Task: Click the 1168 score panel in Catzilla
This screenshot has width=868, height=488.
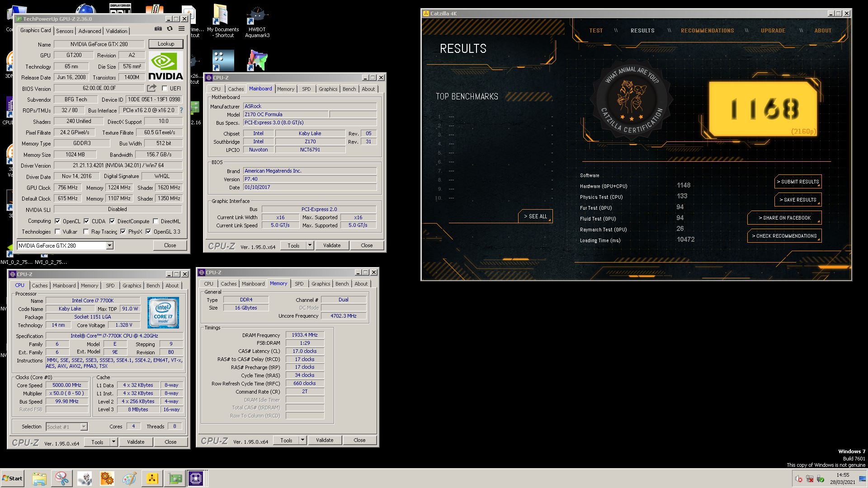Action: click(764, 109)
